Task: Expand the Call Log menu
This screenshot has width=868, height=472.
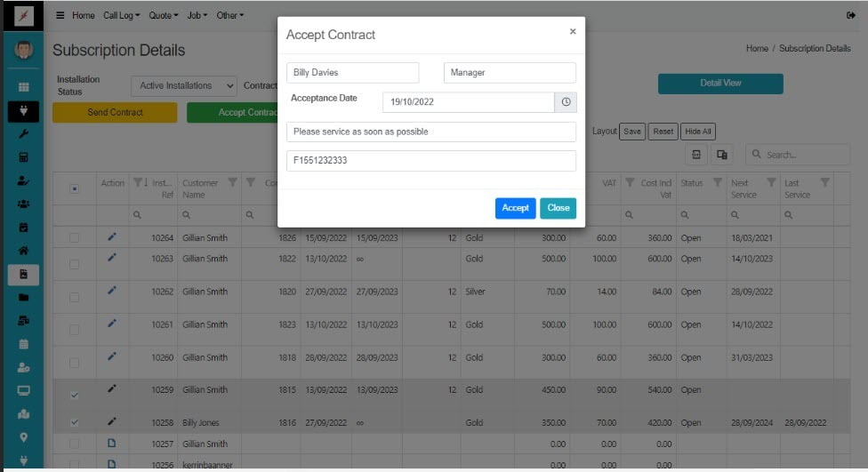Action: 123,16
